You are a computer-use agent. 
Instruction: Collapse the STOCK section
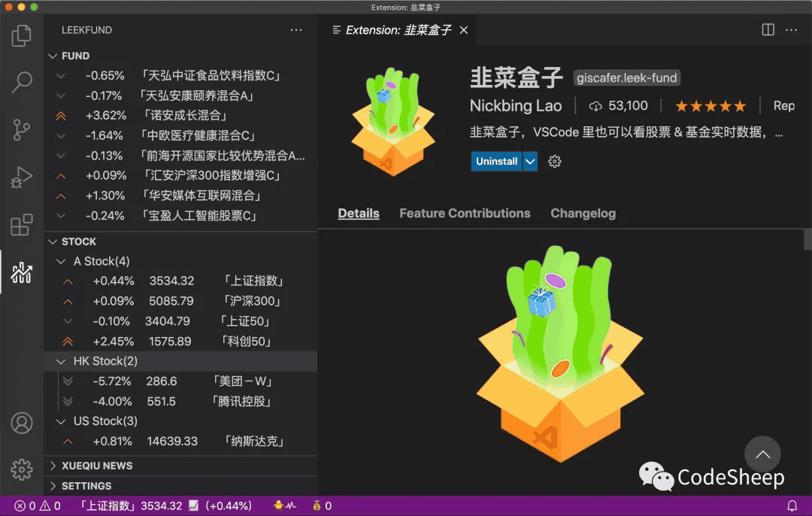pyautogui.click(x=53, y=241)
